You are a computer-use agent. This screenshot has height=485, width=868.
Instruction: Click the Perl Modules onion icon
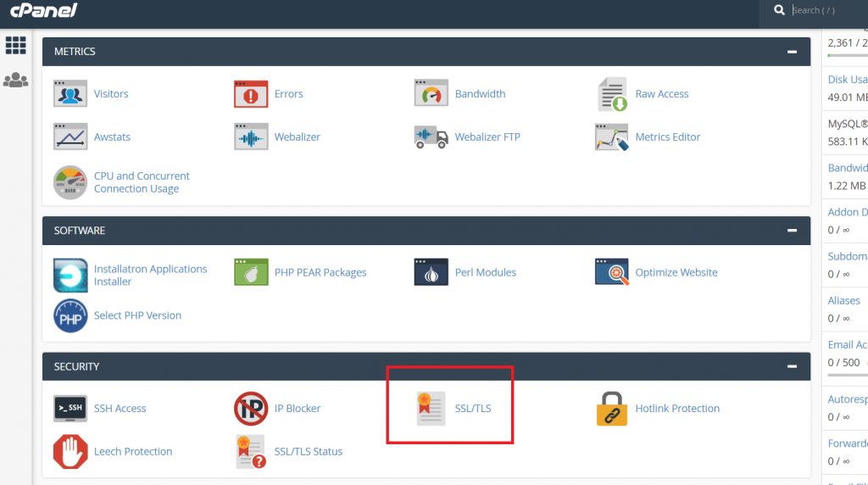coord(431,272)
